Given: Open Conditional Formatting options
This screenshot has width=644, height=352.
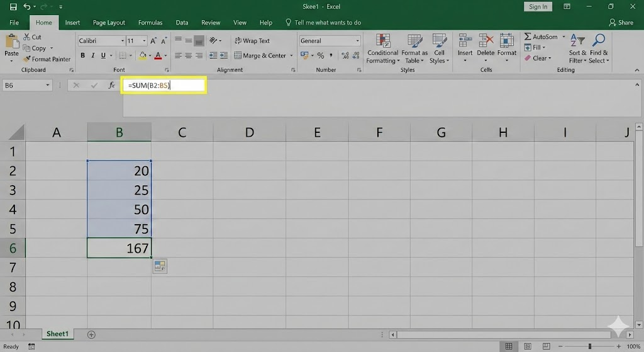Looking at the screenshot, I should click(382, 49).
